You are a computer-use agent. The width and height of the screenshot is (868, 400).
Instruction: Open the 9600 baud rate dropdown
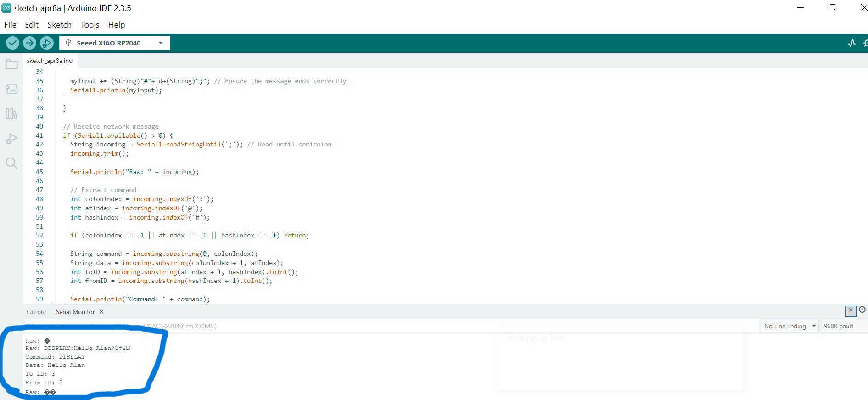tap(844, 326)
